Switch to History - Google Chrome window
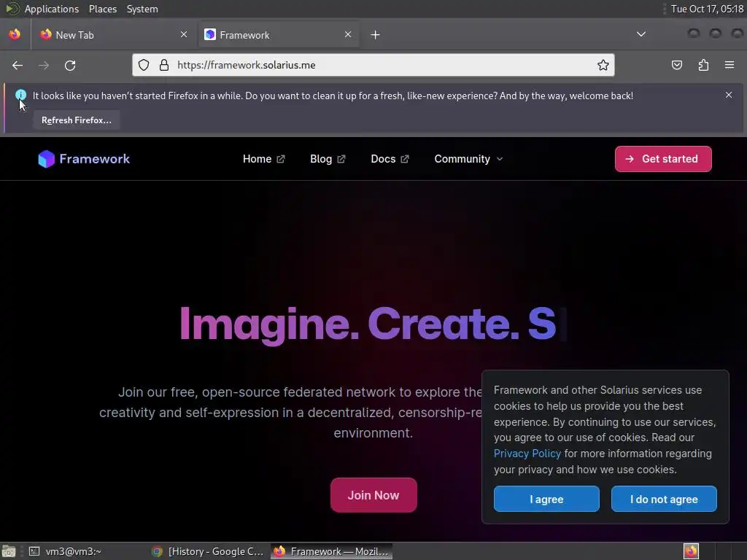Viewport: 747px width, 560px height. click(x=208, y=551)
